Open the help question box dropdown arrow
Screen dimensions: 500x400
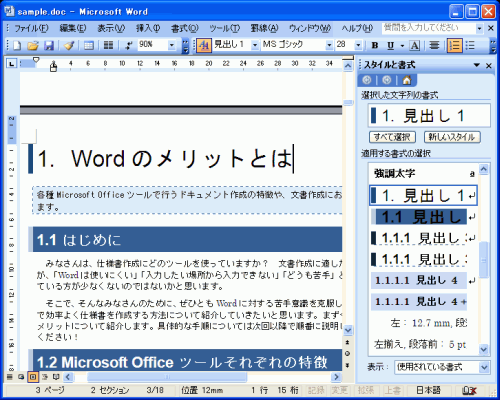tap(479, 29)
